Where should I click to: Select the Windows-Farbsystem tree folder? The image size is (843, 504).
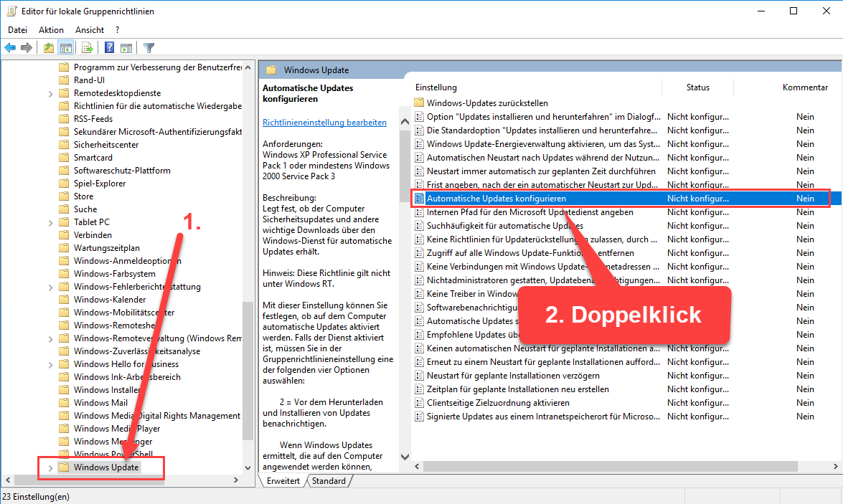coord(115,273)
